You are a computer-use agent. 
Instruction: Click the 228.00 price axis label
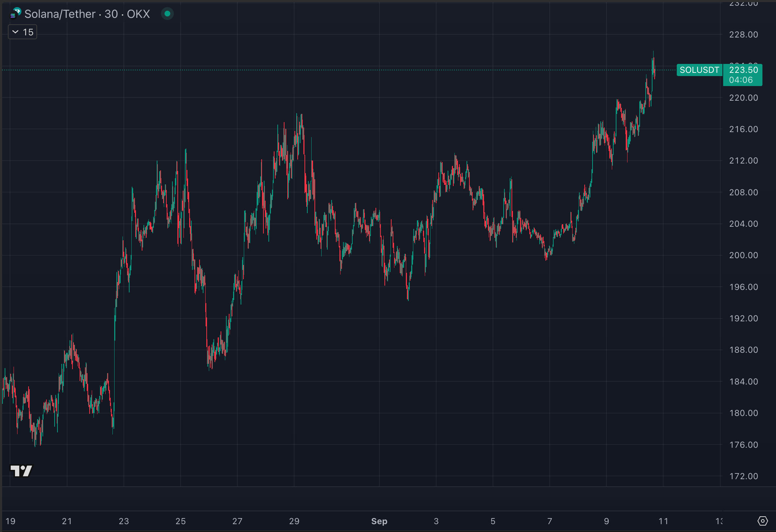tap(743, 35)
